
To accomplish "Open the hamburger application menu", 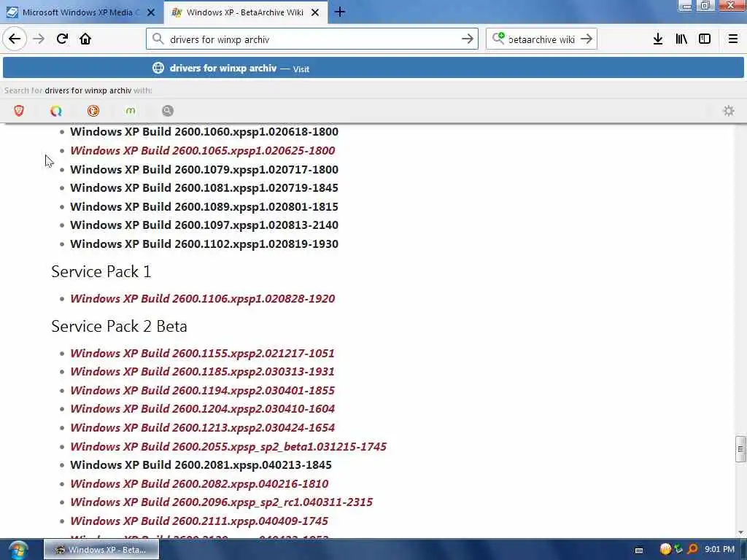I will click(732, 39).
